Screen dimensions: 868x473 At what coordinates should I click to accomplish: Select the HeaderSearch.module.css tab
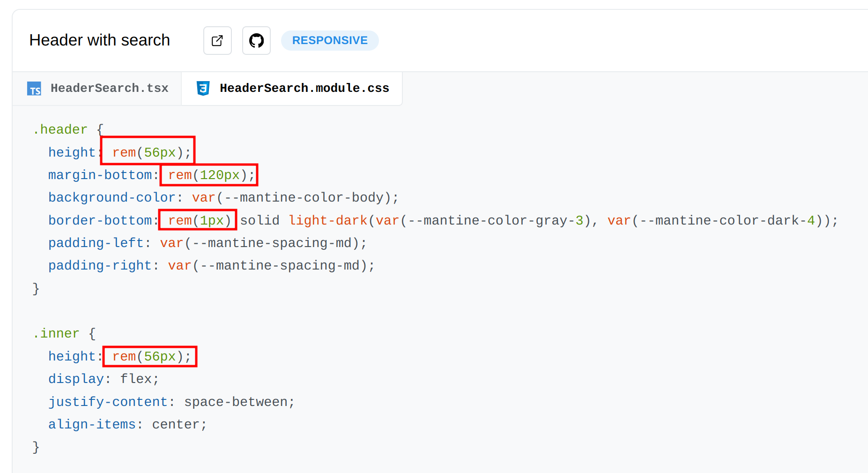304,88
